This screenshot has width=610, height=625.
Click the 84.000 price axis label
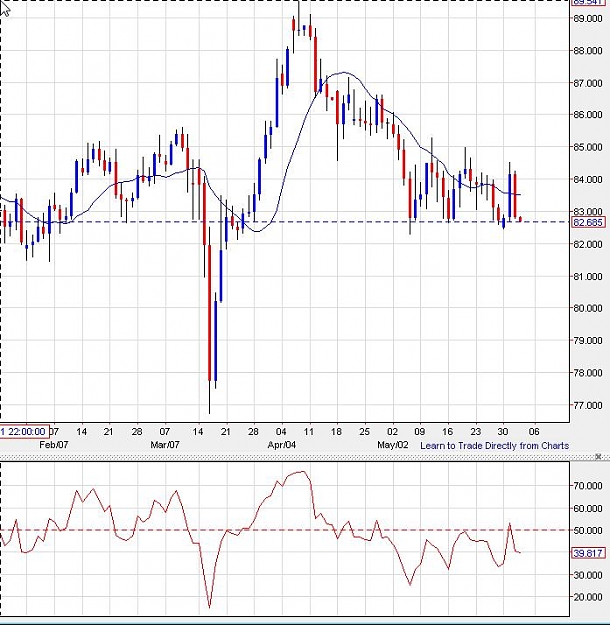[588, 179]
